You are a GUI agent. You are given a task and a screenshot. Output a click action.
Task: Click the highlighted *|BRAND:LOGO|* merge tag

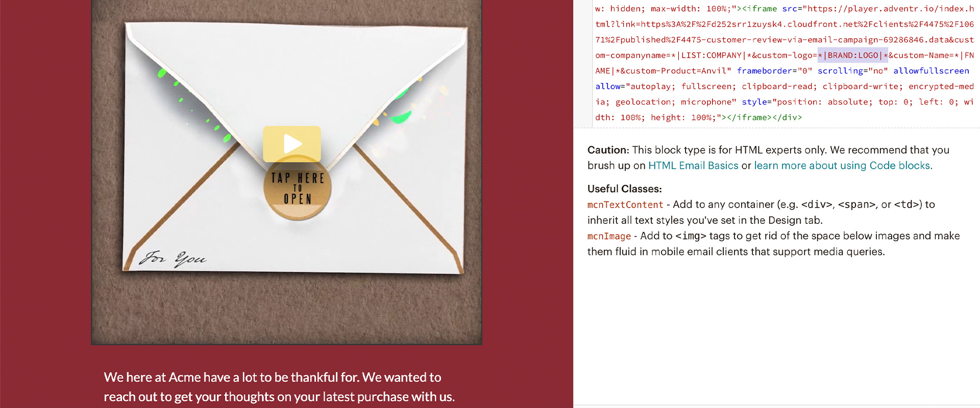(x=853, y=55)
